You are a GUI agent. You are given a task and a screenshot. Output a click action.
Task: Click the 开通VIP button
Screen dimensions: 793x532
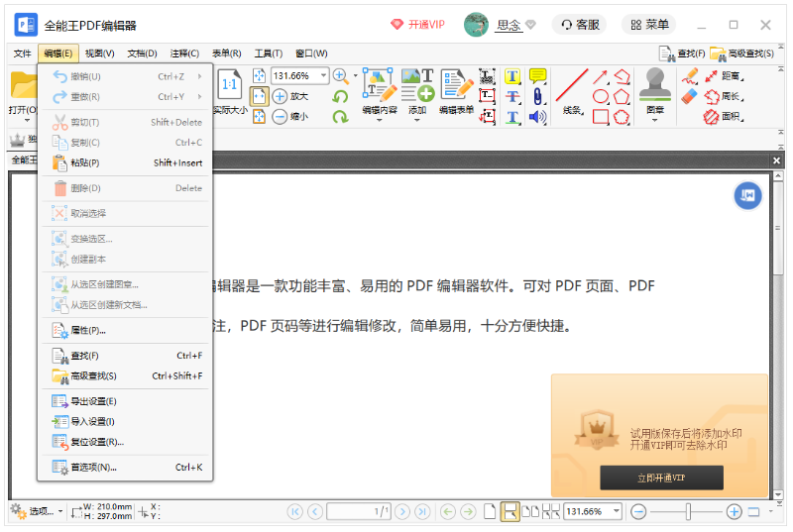click(417, 24)
